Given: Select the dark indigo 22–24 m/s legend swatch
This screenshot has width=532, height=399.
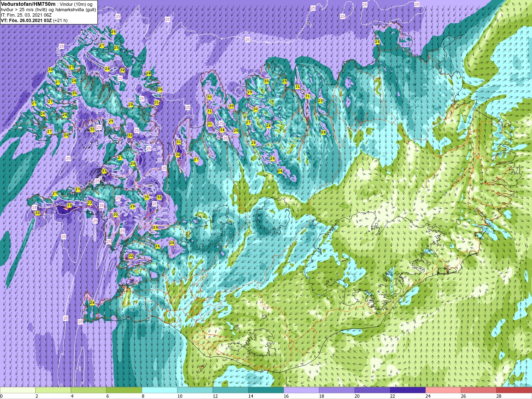Looking at the screenshot, I should pyautogui.click(x=408, y=390).
